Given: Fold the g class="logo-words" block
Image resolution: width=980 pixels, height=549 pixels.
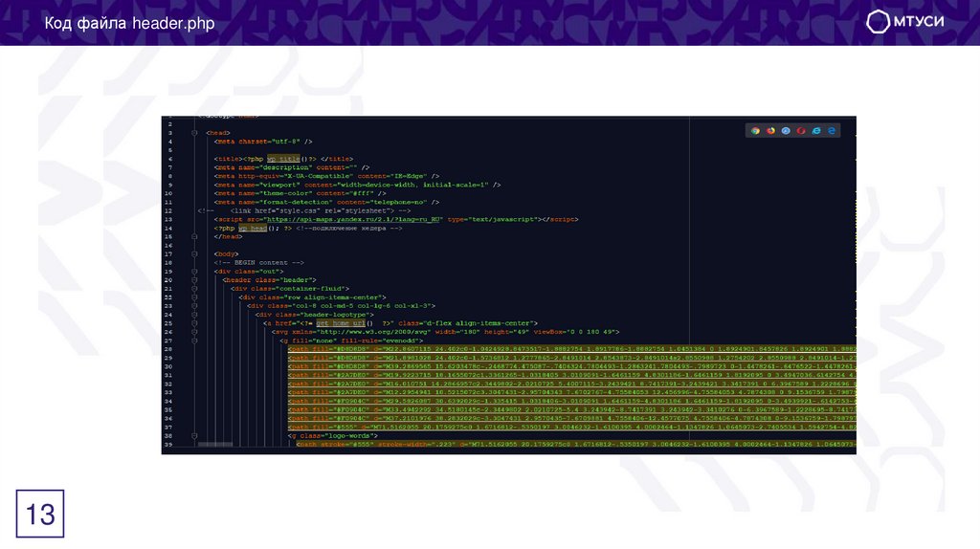Looking at the screenshot, I should tap(194, 436).
